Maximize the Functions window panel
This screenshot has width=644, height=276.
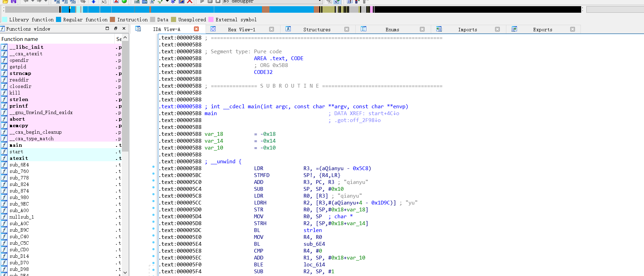[x=107, y=29]
